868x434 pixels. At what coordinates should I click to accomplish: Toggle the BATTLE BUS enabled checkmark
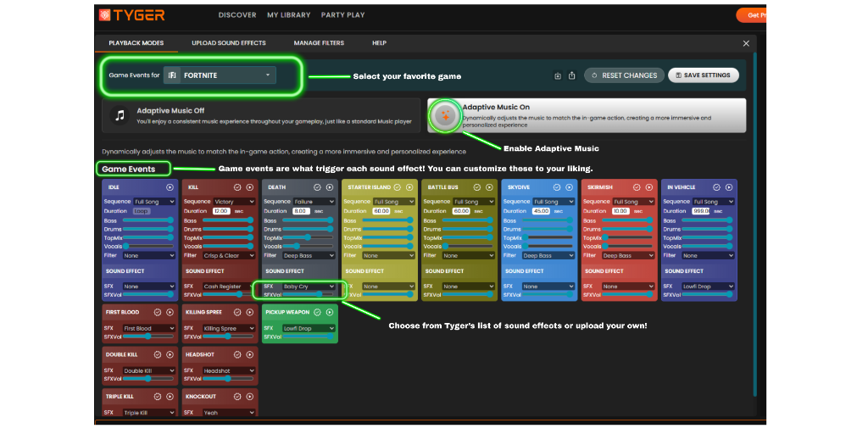click(x=476, y=187)
